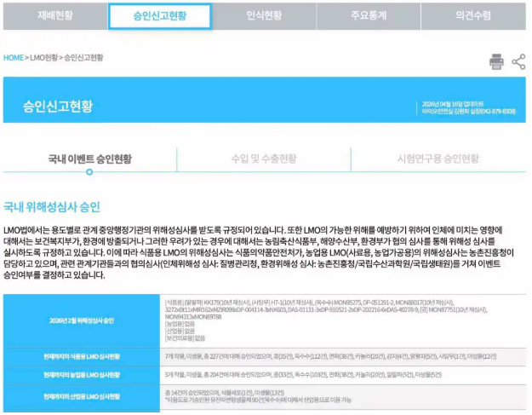Select the 2026년 2월 위해성심사 승인 row header

81,320
